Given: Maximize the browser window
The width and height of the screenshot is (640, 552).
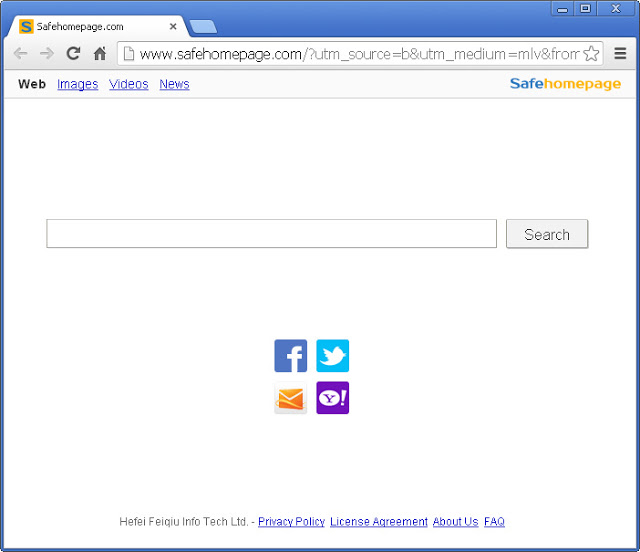Looking at the screenshot, I should (585, 9).
